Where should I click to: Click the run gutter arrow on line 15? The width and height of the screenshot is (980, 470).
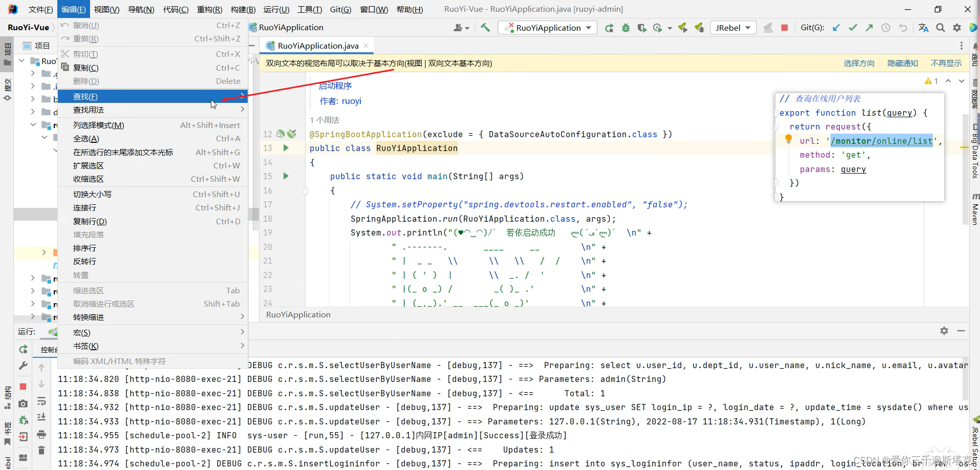(x=286, y=176)
